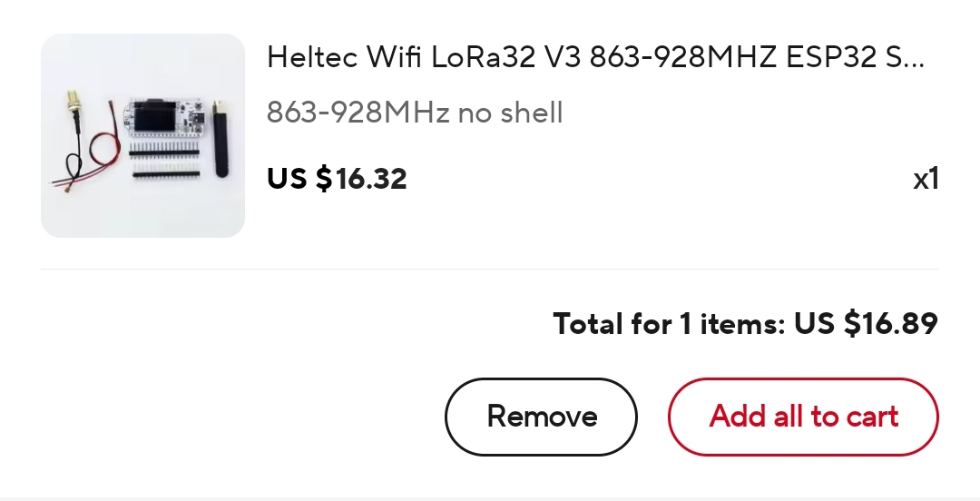
Task: Tap the x1 quantity indicator
Action: (925, 179)
